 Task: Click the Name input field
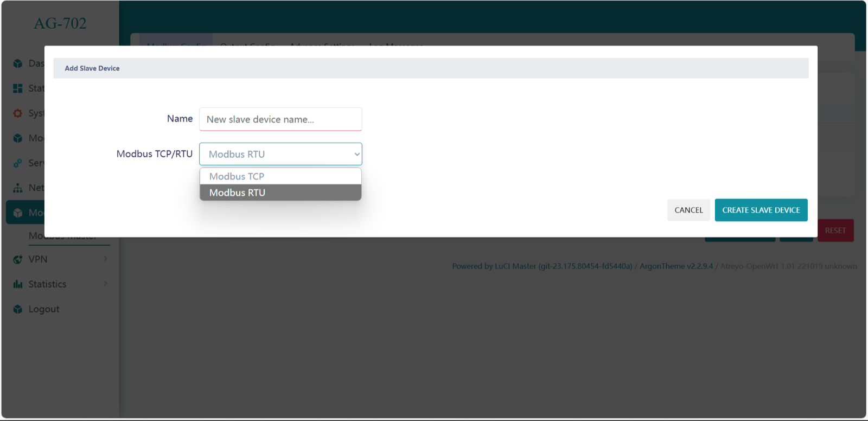tap(280, 119)
